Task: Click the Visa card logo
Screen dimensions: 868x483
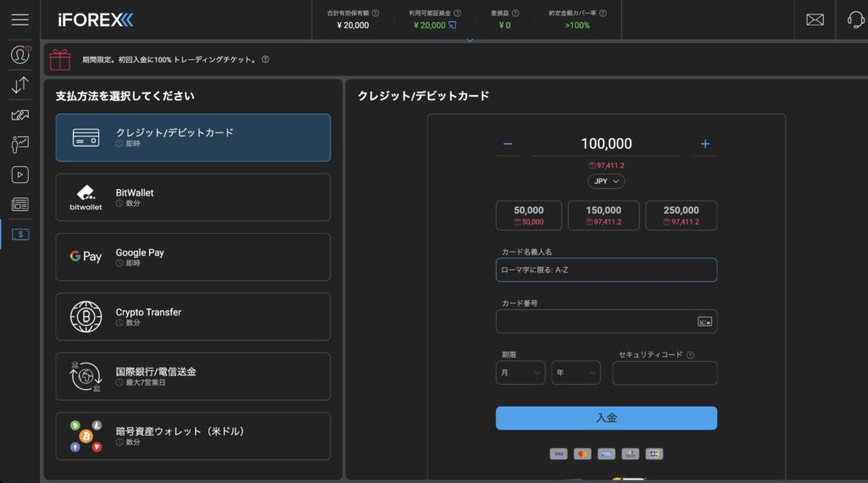Action: [559, 453]
